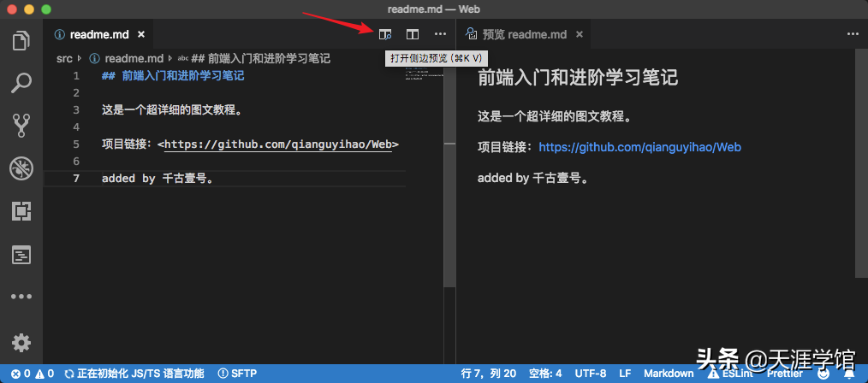Close the 预览 readme.md preview tab
The image size is (868, 383).
coord(580,34)
